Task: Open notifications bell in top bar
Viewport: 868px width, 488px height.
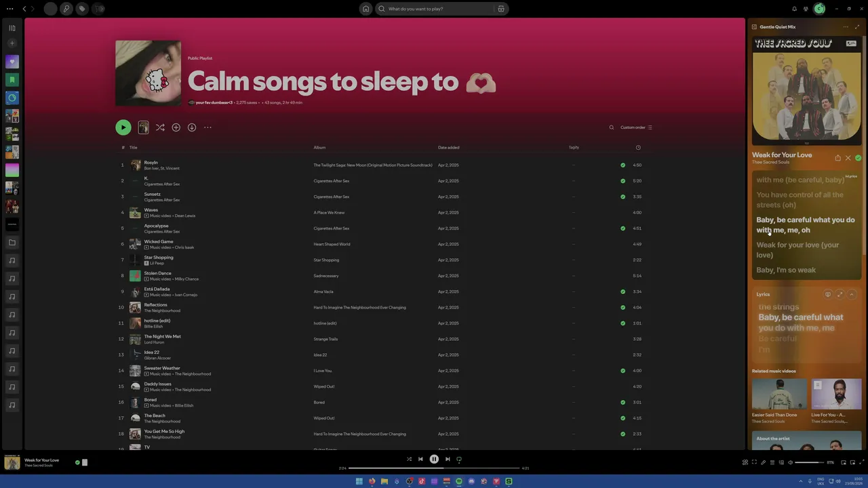Action: coord(794,9)
